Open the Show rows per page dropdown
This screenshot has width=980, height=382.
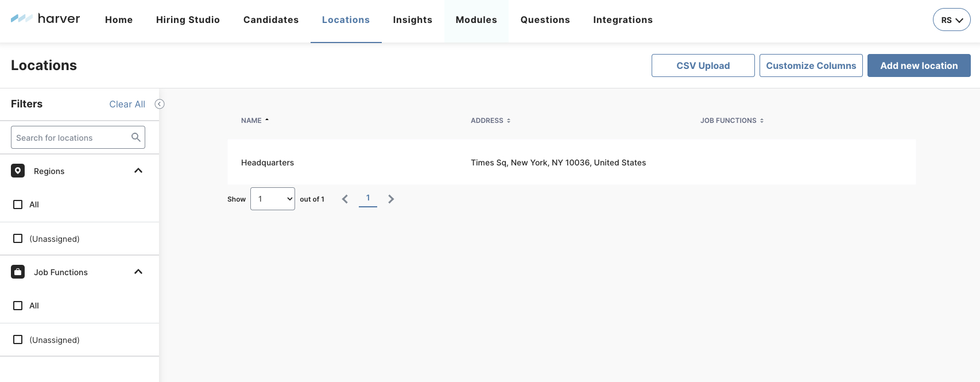pos(273,199)
